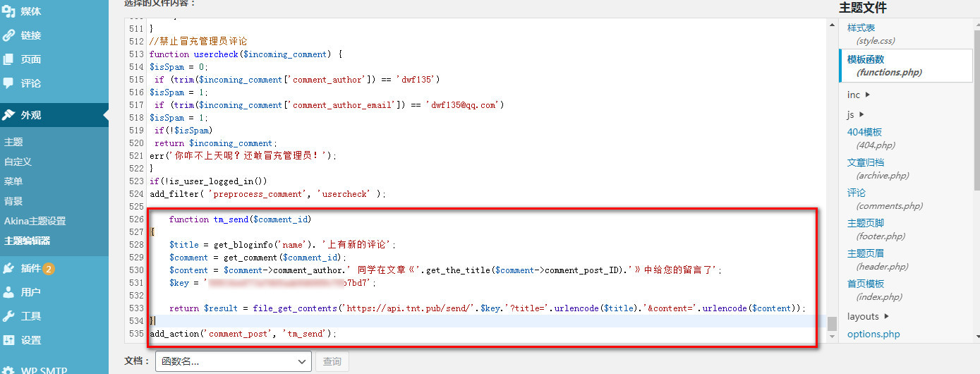The width and height of the screenshot is (980, 374).
Task: Open the 函数名 function lookup dropdown
Action: pos(234,361)
